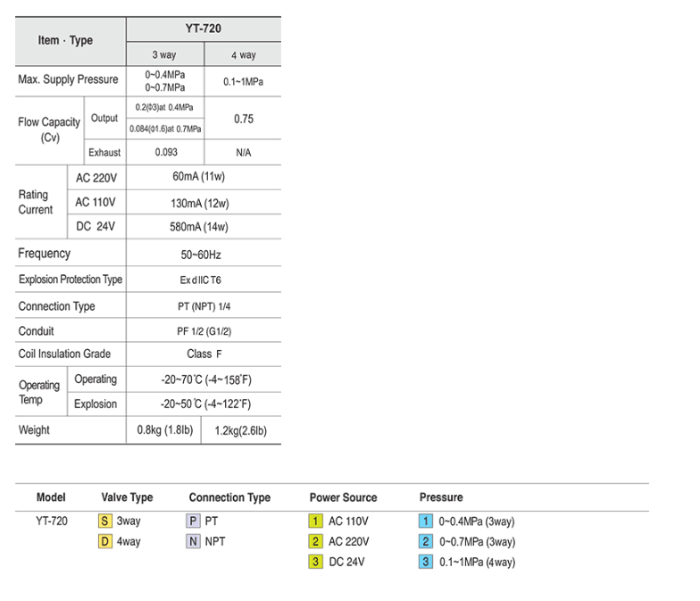This screenshot has width=700, height=601.
Task: Select the 3 way column header
Action: tap(164, 54)
